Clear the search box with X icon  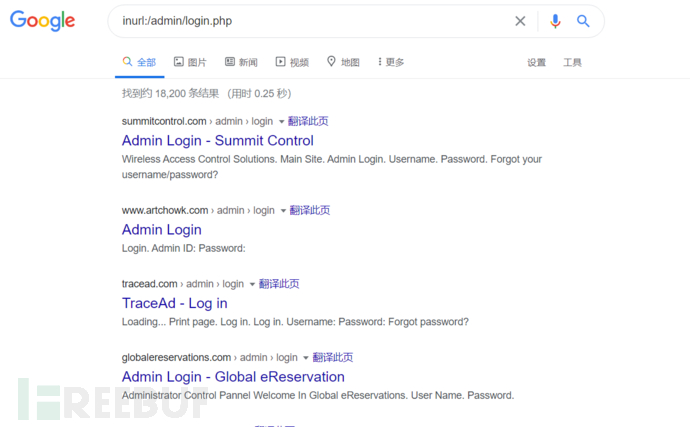pos(520,21)
